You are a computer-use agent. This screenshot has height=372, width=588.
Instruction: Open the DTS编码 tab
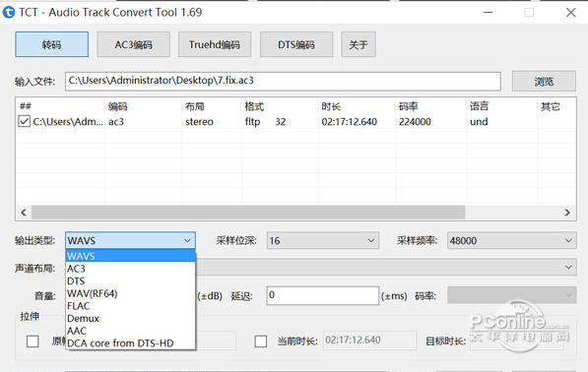(296, 44)
